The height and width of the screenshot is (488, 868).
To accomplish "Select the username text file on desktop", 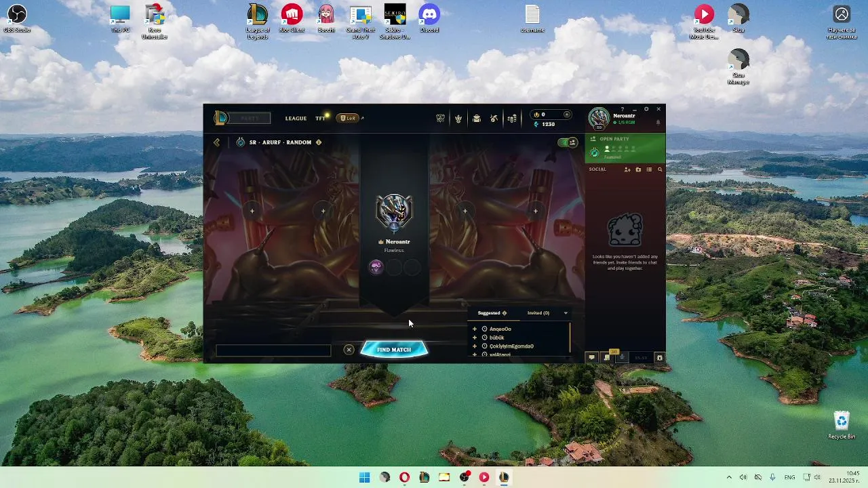I will (x=532, y=19).
